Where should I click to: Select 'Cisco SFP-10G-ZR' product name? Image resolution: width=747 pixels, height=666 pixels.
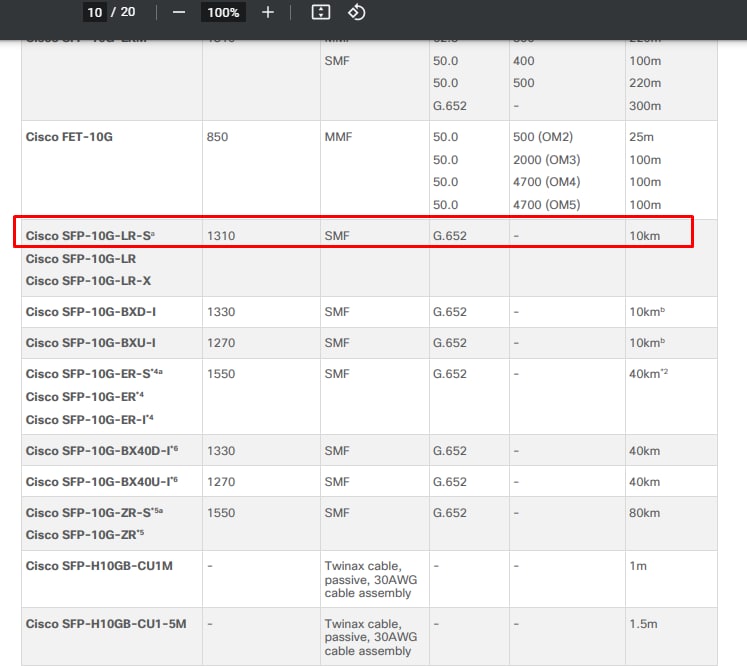tap(81, 535)
